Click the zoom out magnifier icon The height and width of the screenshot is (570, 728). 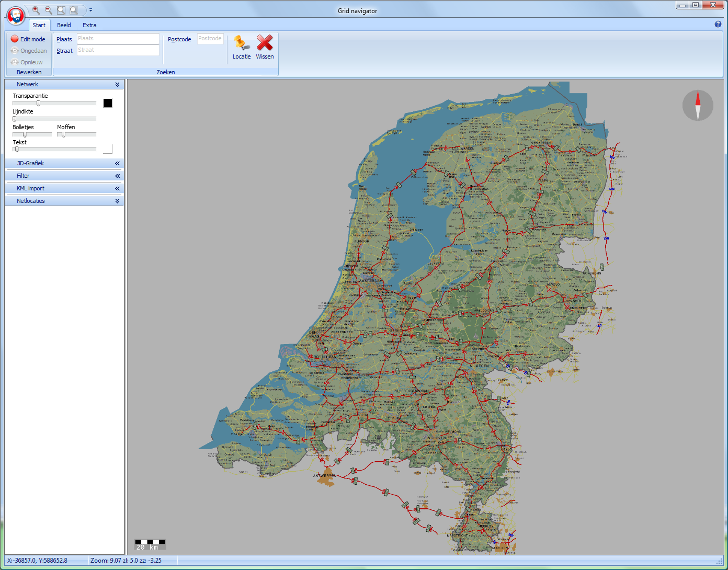click(x=48, y=10)
